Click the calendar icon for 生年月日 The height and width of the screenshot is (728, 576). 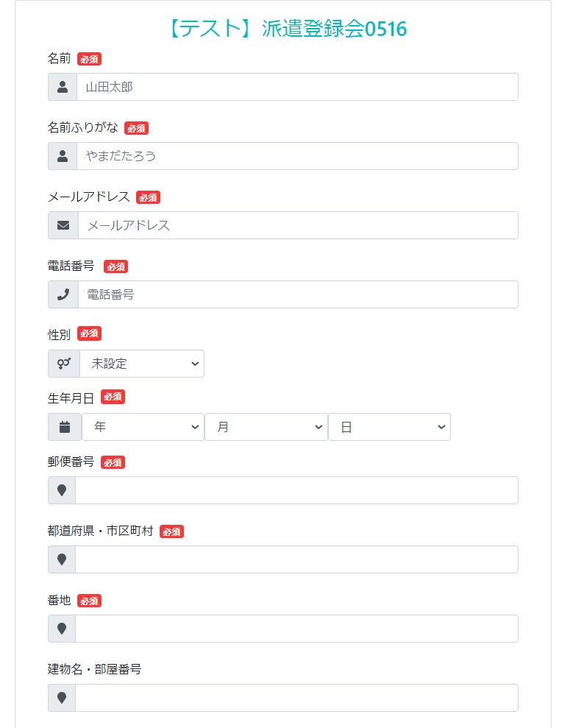[x=65, y=427]
